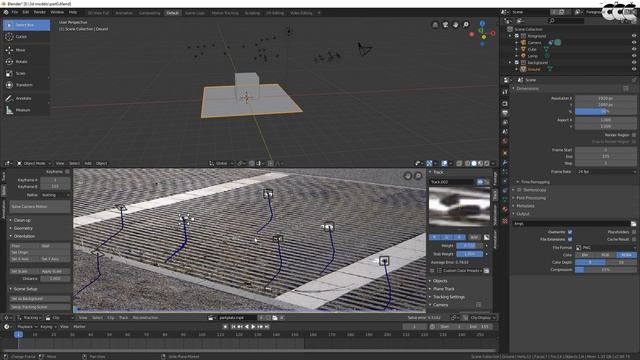Enable the Placeholders checkbox
This screenshot has height=360, width=640.
[x=633, y=232]
